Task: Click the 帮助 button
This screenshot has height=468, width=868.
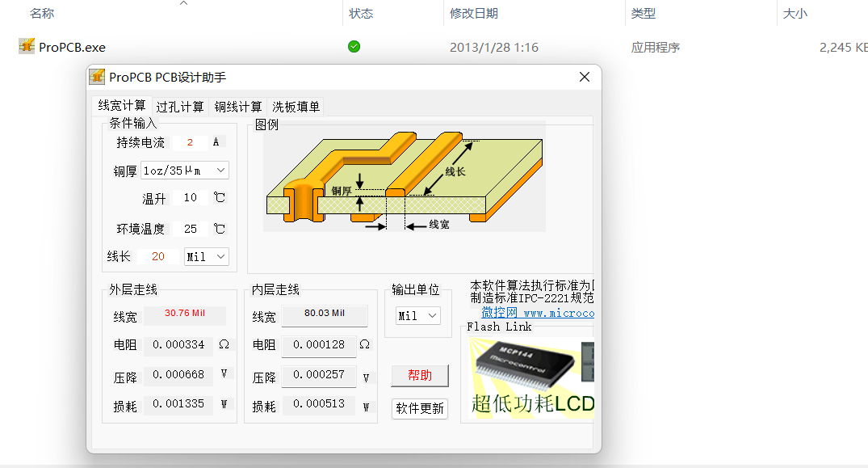Action: 419,376
